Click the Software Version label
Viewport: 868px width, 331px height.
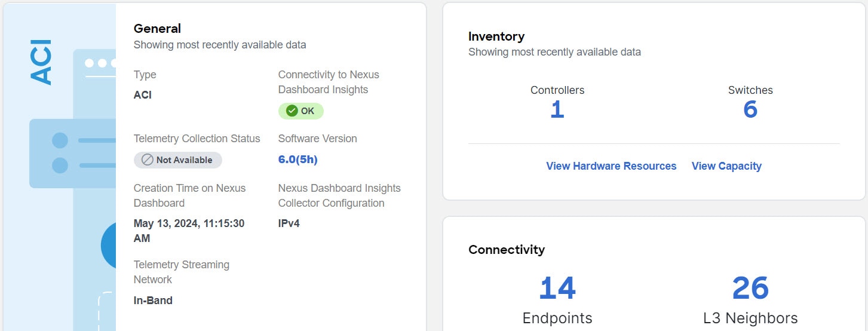318,139
